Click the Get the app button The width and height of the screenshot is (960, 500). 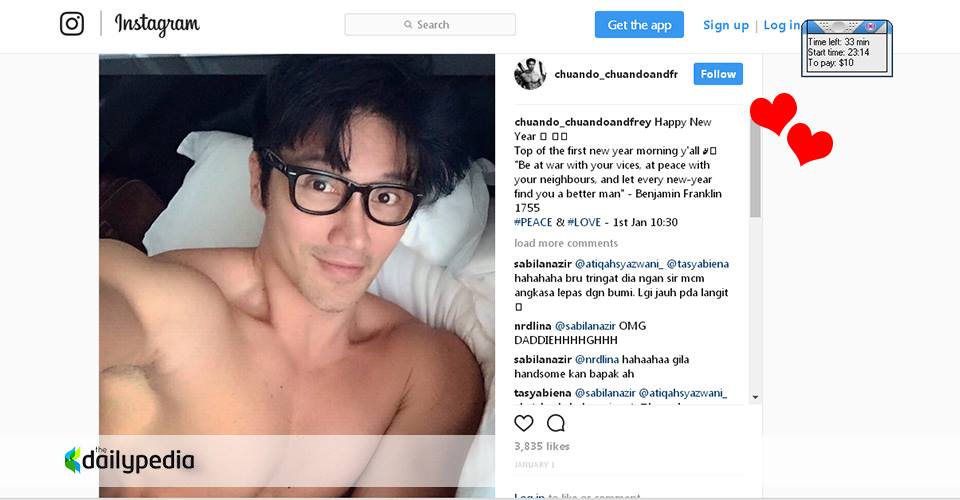coord(639,24)
